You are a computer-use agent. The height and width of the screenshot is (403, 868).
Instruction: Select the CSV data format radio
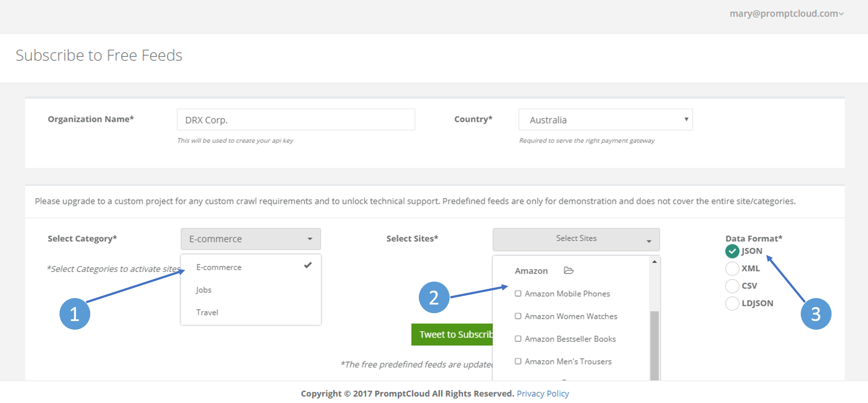(732, 286)
